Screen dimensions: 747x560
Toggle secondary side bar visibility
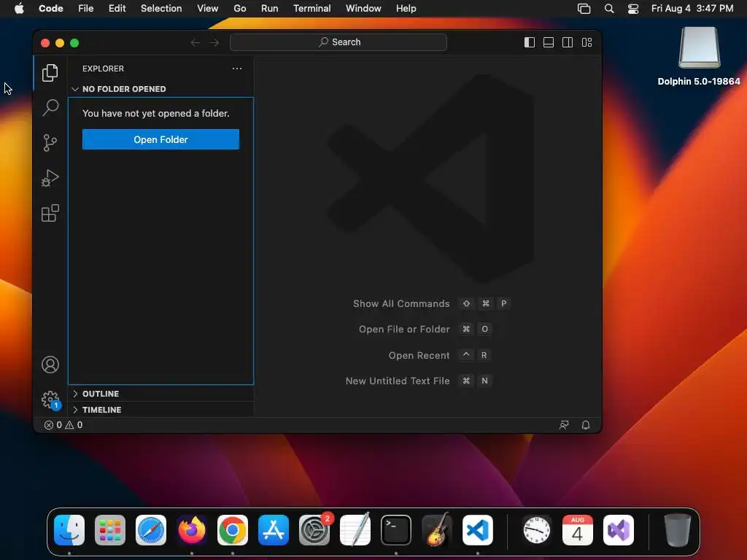click(x=568, y=42)
